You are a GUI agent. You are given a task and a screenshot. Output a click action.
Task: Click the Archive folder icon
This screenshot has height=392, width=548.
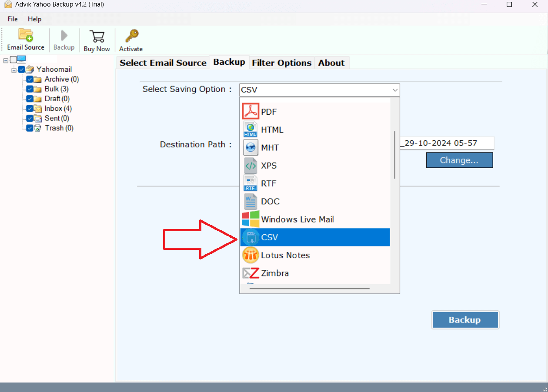point(38,79)
